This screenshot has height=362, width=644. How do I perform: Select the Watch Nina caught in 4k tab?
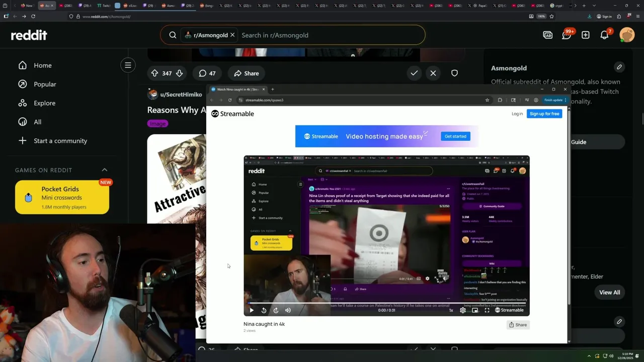(237, 89)
